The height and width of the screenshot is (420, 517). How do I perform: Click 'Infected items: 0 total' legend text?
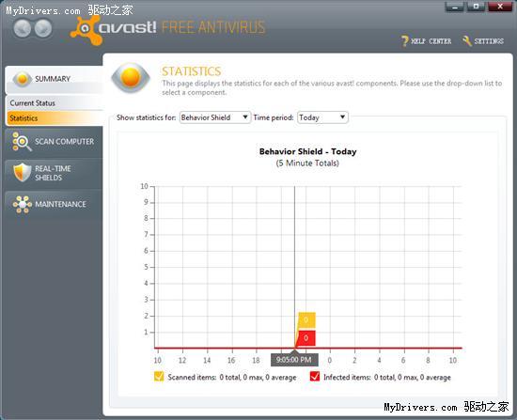pyautogui.click(x=387, y=377)
